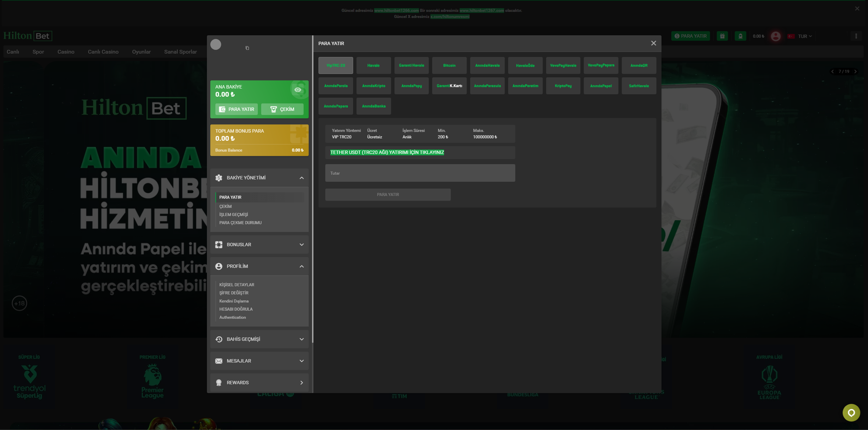
Task: Open Para Çekme Durumu in the sidebar
Action: coord(240,223)
